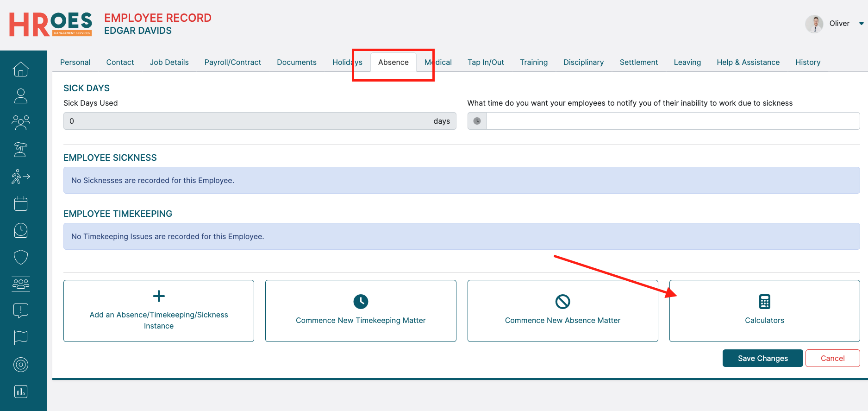The image size is (868, 411).
Task: Click Commence New Absence Matter tile
Action: click(562, 311)
